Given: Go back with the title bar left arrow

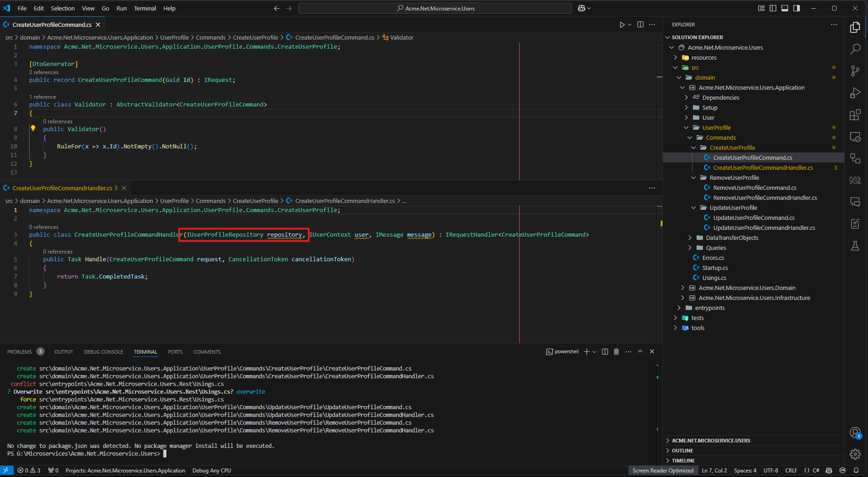Looking at the screenshot, I should point(276,8).
